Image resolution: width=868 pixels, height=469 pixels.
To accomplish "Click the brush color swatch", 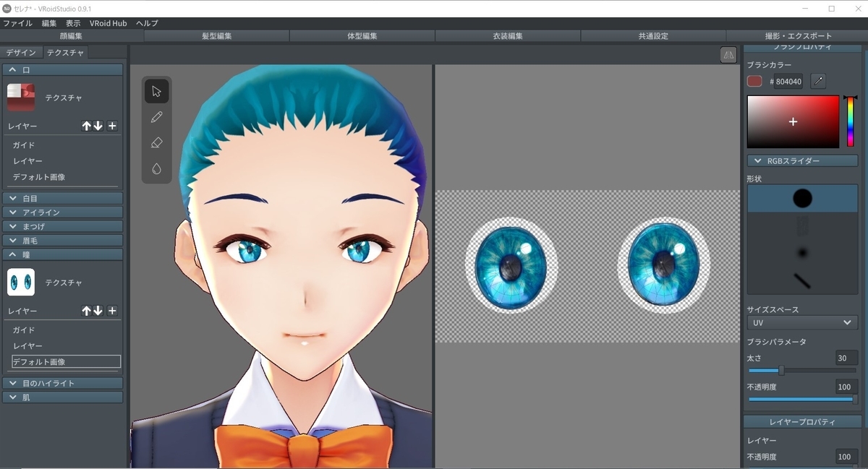I will point(754,81).
